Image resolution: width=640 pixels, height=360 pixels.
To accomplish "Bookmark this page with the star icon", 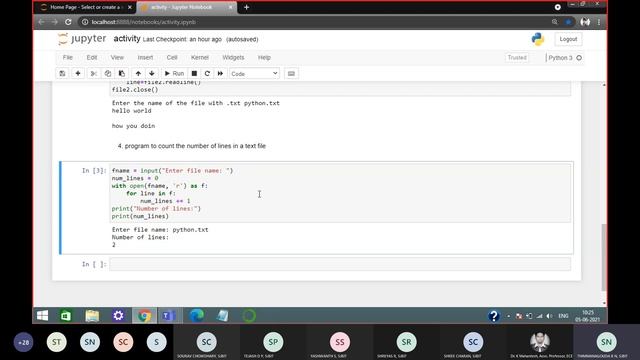I will tap(568, 22).
